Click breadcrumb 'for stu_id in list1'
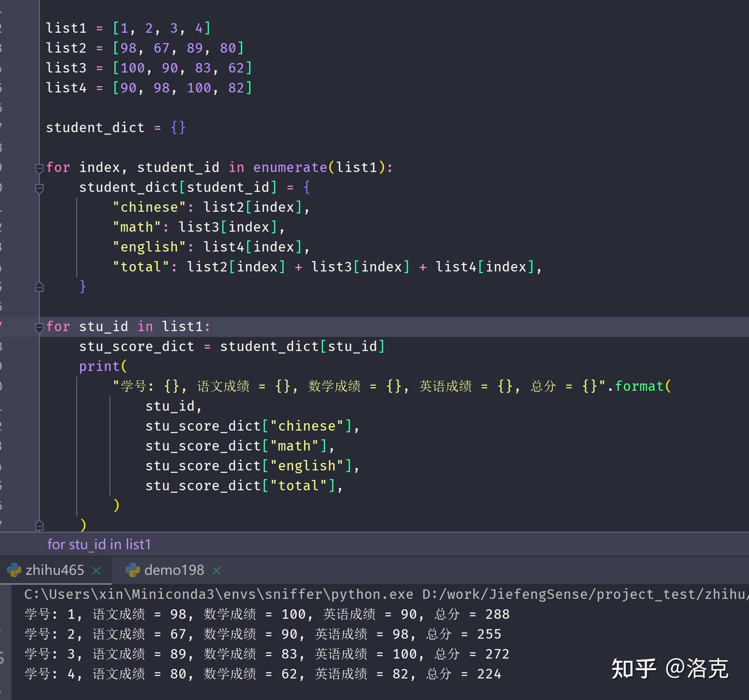Viewport: 749px width, 700px height. 99,544
